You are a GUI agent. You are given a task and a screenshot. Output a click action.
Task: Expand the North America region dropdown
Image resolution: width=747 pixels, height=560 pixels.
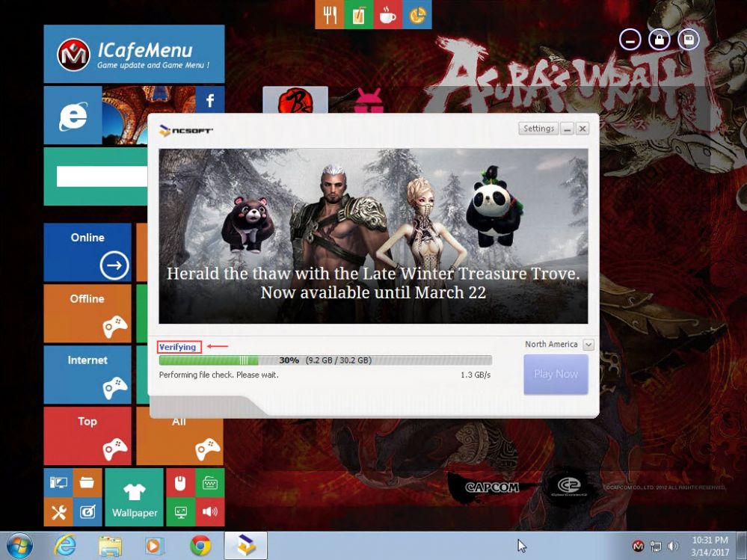588,345
